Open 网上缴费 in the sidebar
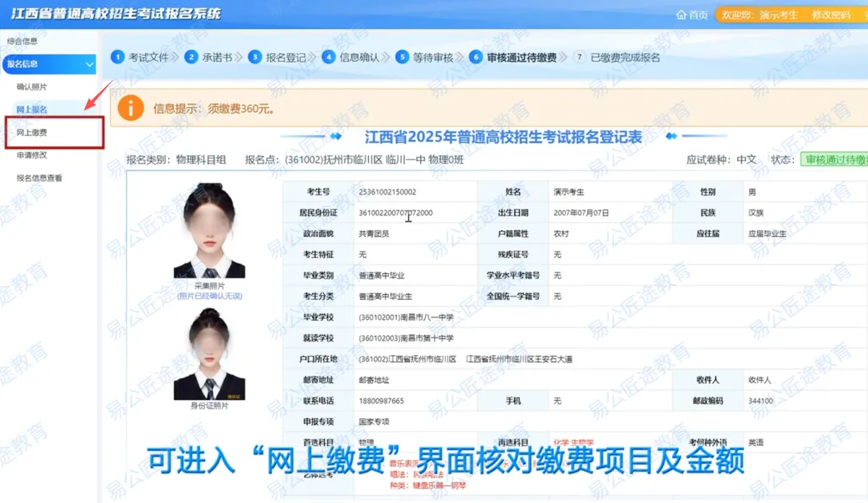 (31, 133)
